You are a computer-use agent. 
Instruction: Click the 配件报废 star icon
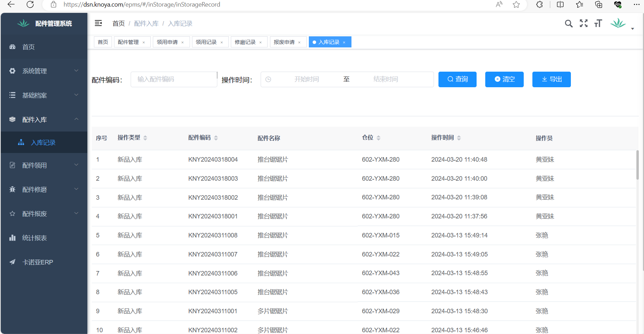coord(12,214)
